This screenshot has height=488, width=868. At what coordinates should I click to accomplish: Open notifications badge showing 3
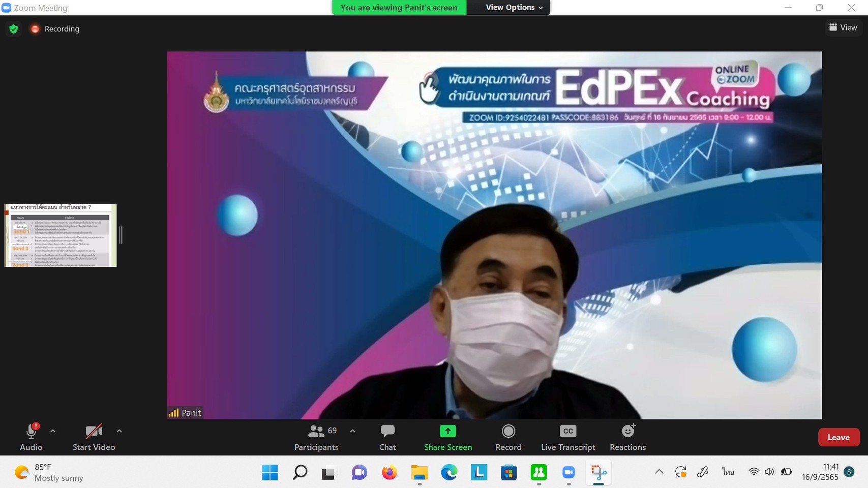pyautogui.click(x=849, y=472)
